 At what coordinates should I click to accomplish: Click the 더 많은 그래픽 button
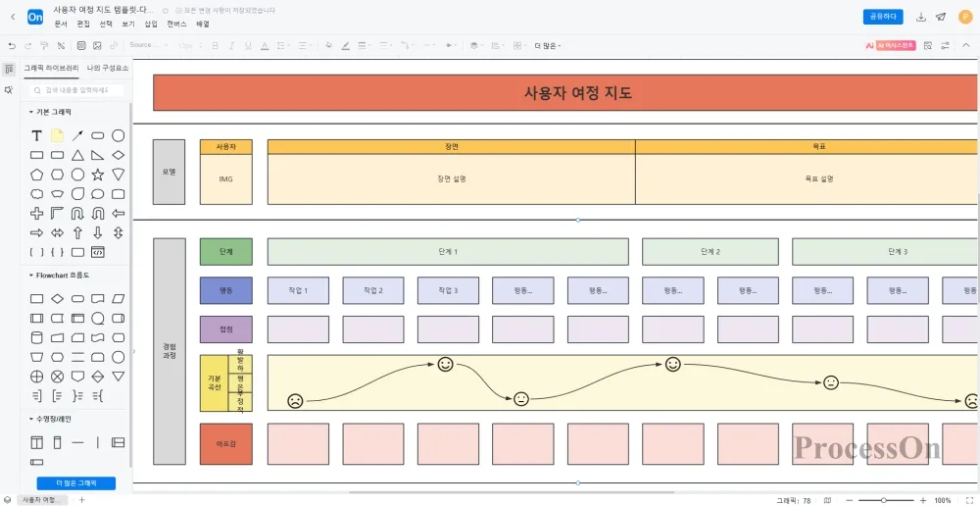tap(76, 483)
